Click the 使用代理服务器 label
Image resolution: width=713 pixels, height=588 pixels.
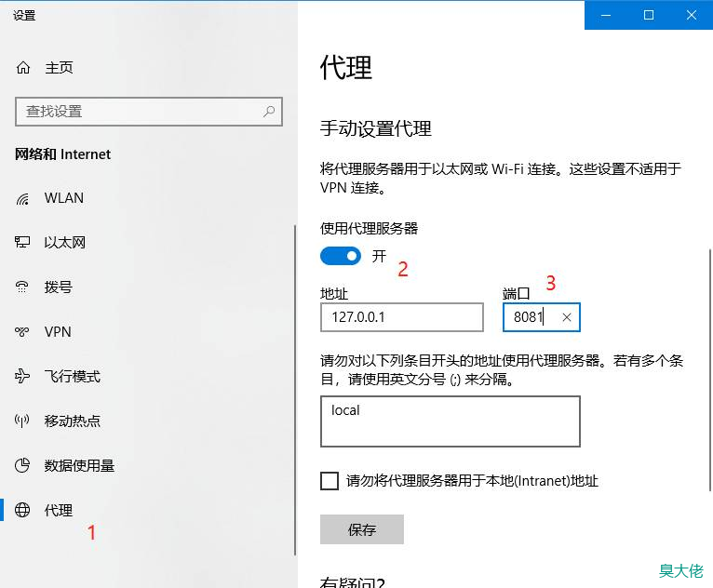point(369,228)
